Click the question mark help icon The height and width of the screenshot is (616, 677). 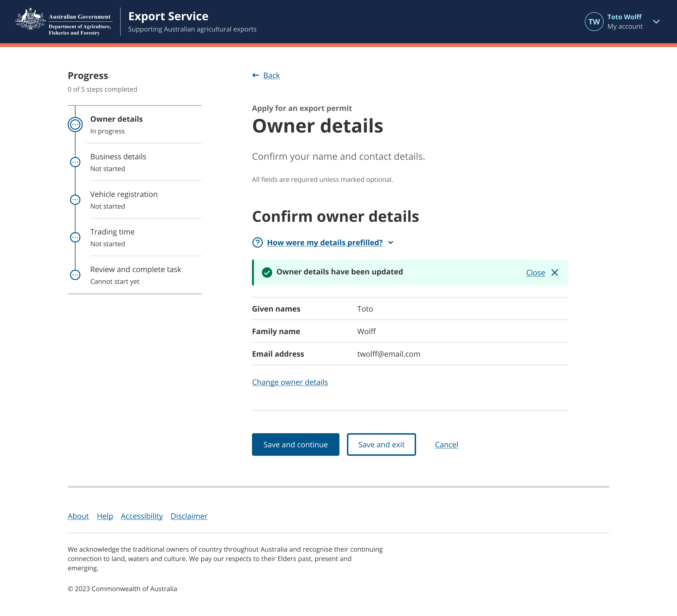pos(258,242)
